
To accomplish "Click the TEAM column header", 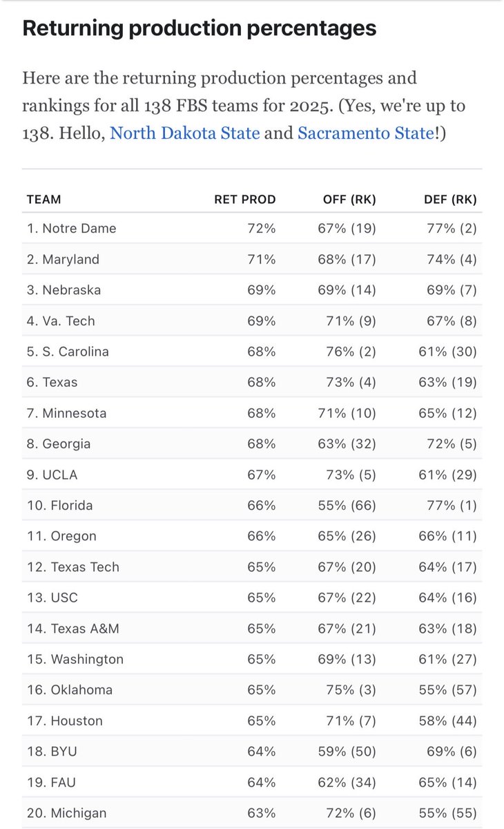I will pos(43,200).
